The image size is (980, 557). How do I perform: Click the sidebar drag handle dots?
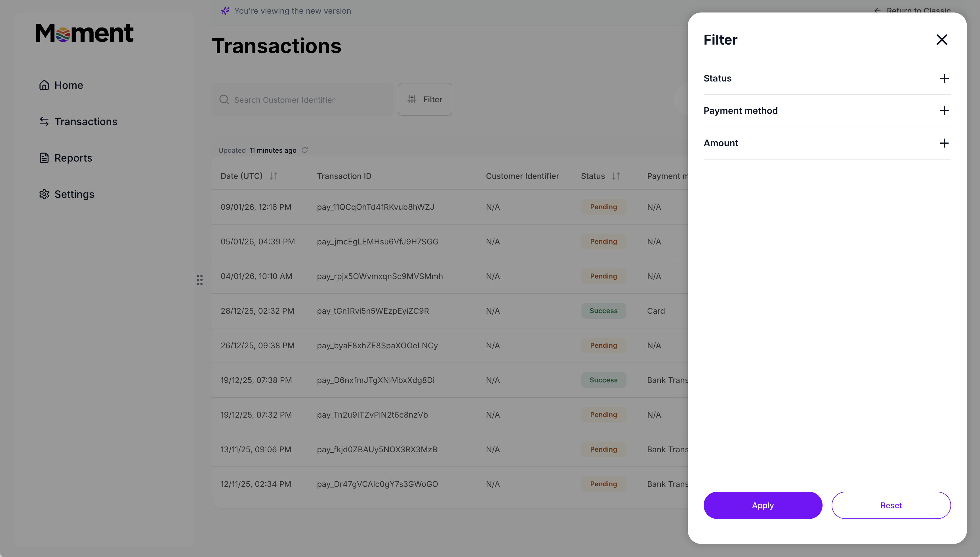(199, 280)
